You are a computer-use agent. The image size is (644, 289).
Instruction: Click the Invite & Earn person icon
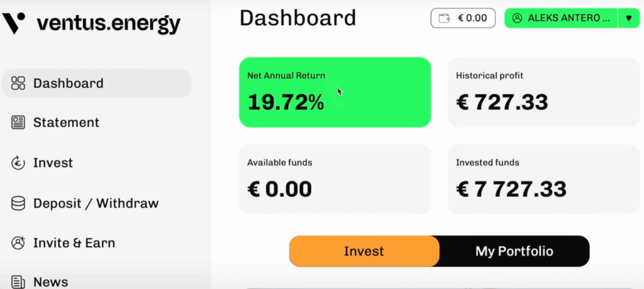[18, 243]
